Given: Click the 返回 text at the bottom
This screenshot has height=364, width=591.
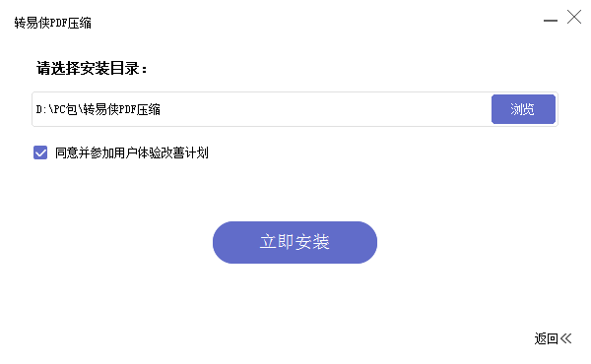Looking at the screenshot, I should (x=546, y=338).
